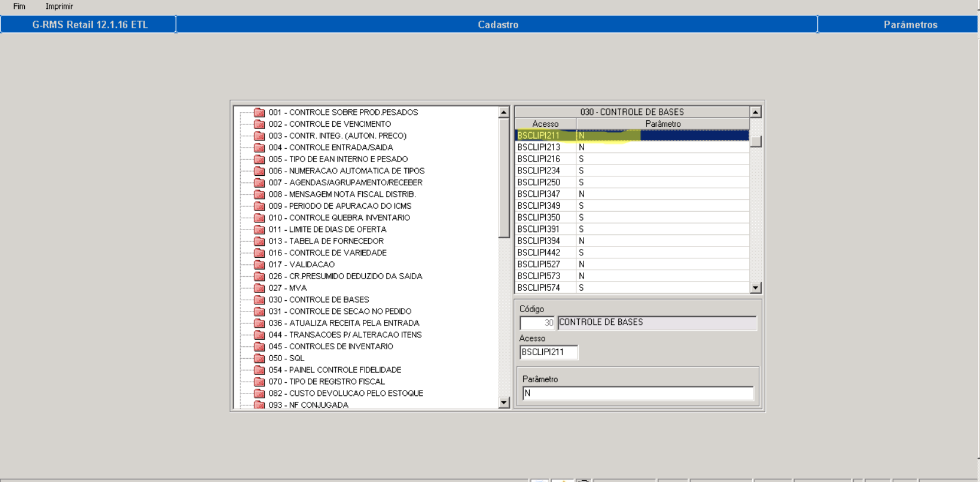Click folder icon for 004 - CONTROLE ENTRADA/SAIDA

click(x=259, y=147)
